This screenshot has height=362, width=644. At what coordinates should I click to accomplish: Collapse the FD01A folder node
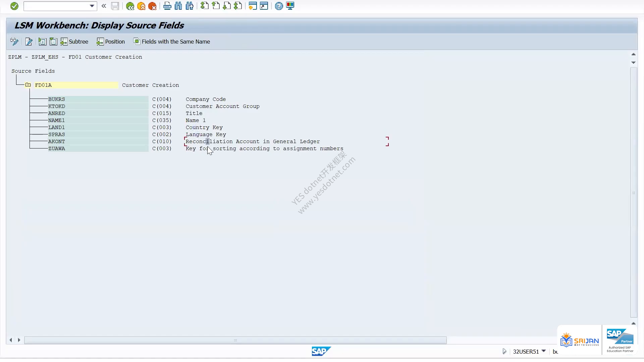coord(28,85)
